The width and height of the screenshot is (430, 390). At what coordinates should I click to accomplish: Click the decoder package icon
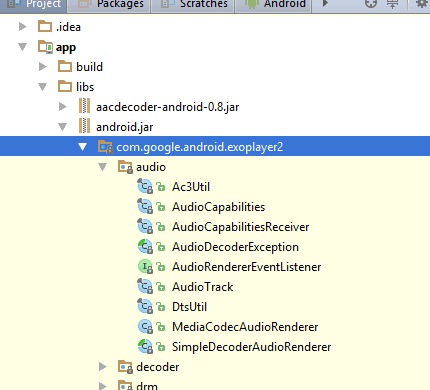[125, 367]
